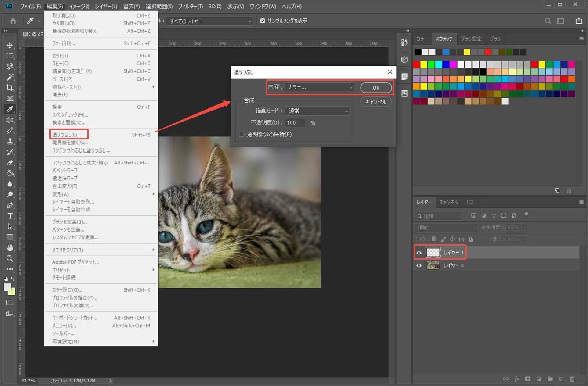
Task: Click the 不透明度 input field in dialog
Action: click(x=295, y=123)
